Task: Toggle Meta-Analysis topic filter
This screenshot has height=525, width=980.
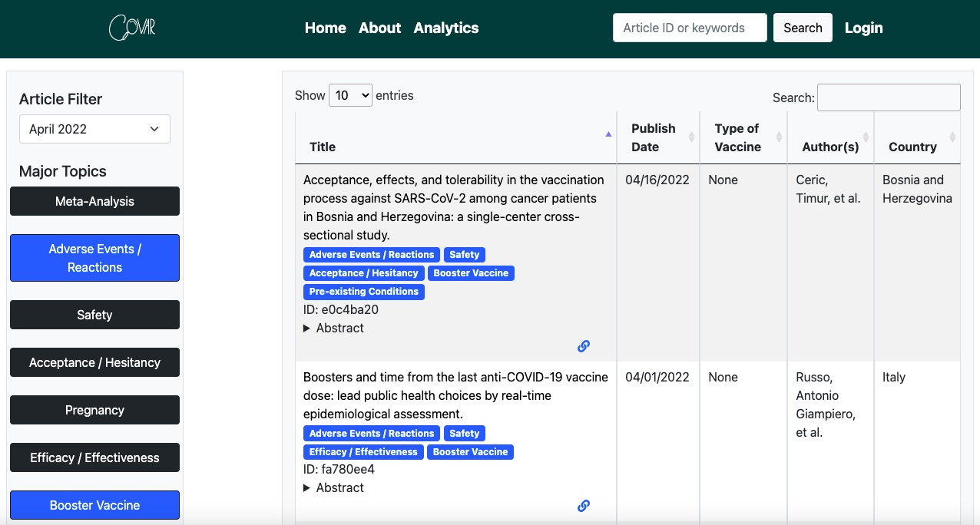Action: tap(94, 201)
